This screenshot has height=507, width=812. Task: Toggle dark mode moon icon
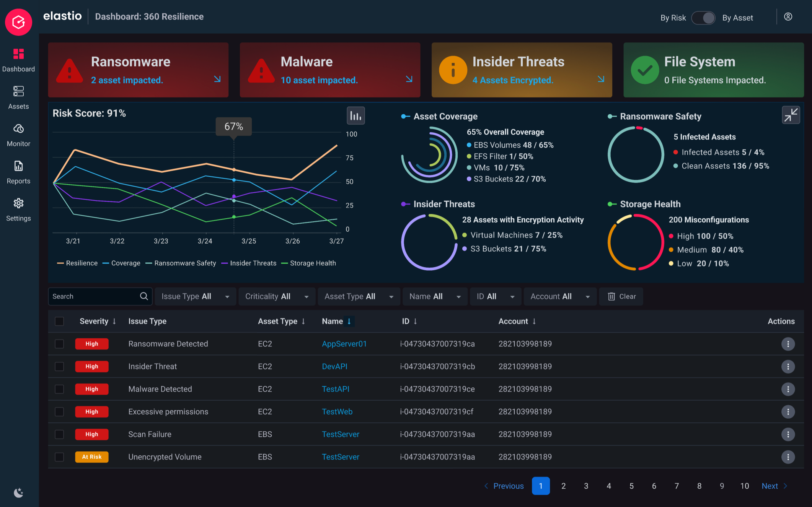coord(18,492)
